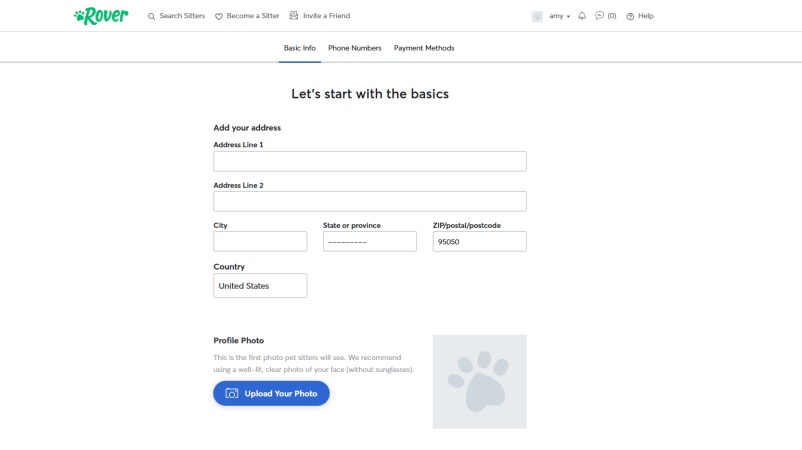Switch to the Phone Numbers tab

[x=354, y=48]
